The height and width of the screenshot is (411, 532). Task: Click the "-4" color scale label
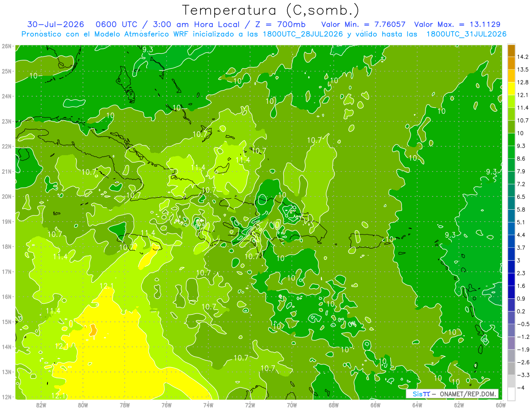click(520, 388)
